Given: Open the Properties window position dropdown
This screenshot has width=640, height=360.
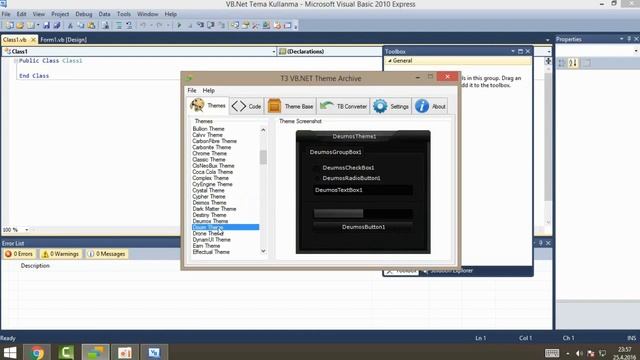Looking at the screenshot, I should pyautogui.click(x=621, y=39).
